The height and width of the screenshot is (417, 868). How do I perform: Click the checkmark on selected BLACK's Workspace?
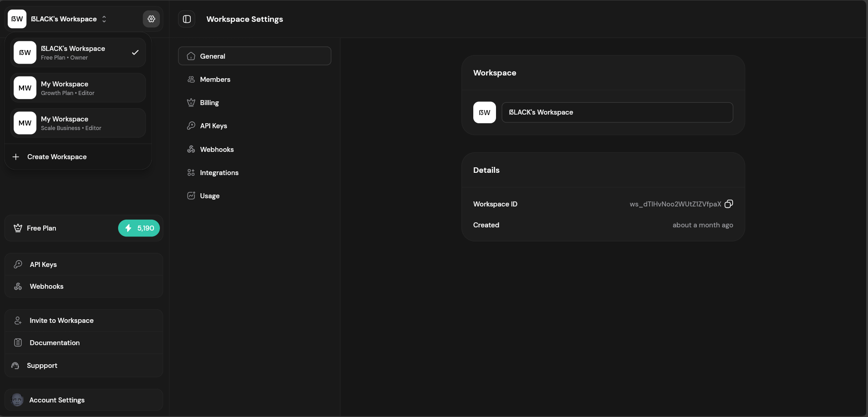135,53
